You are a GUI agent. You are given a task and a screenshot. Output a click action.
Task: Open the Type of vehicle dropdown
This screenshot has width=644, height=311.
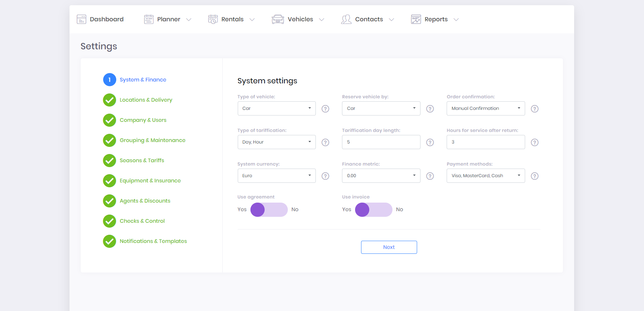click(x=277, y=108)
